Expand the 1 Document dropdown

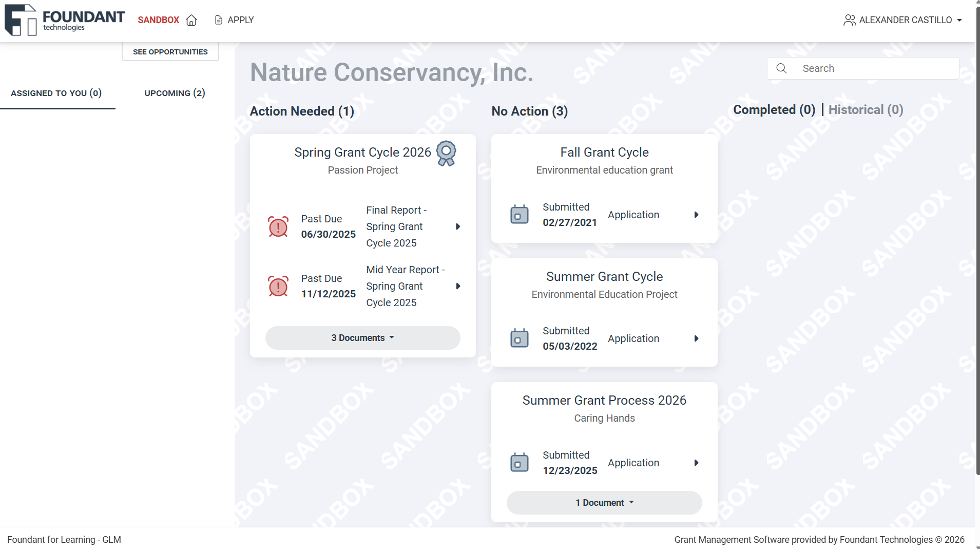pos(604,503)
